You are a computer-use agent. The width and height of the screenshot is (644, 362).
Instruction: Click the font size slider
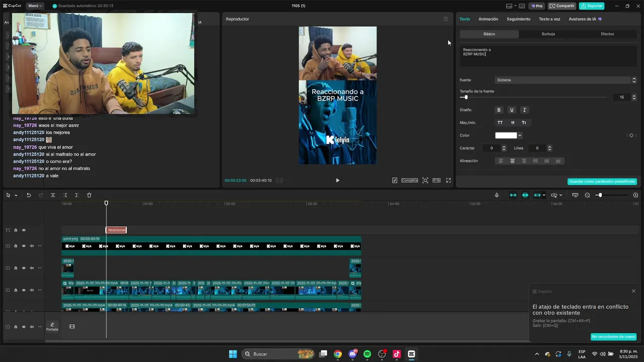(x=534, y=97)
